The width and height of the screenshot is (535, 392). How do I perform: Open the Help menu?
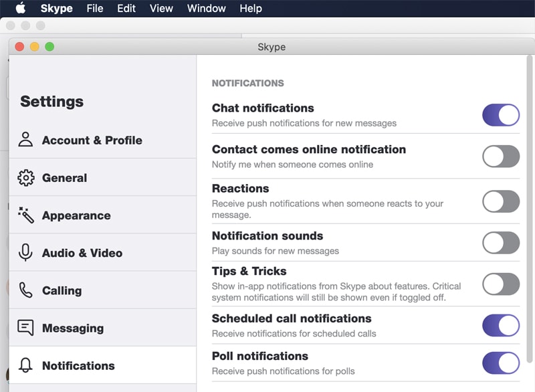251,9
